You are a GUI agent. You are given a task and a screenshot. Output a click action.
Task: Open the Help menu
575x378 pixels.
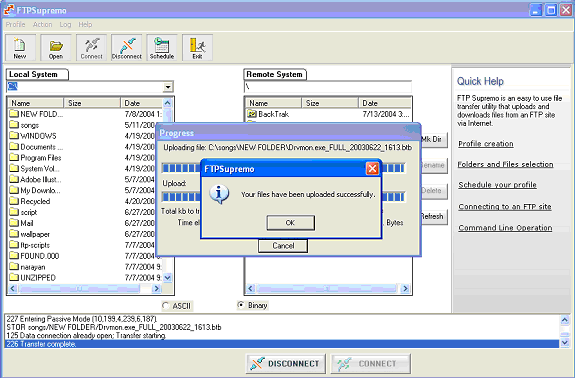85,25
